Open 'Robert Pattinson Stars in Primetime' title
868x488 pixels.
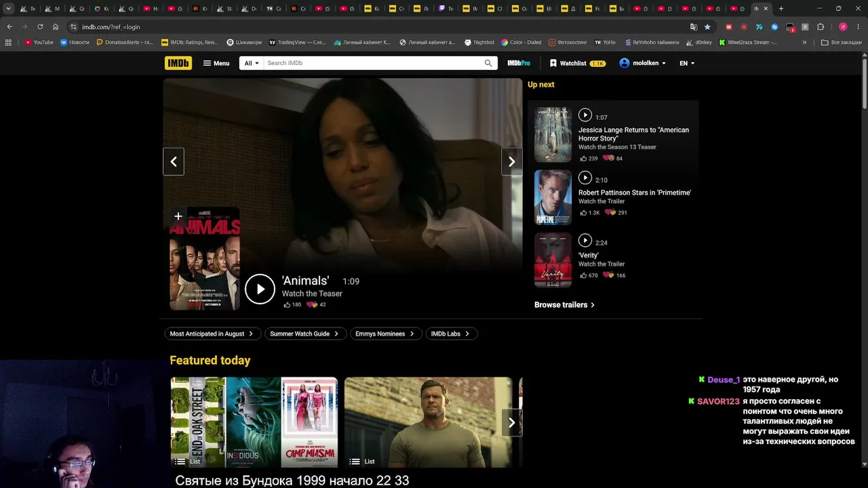tap(635, 192)
